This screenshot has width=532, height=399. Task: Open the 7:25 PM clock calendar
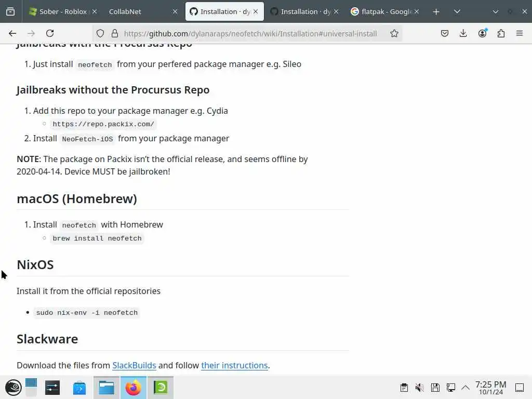[x=490, y=388]
